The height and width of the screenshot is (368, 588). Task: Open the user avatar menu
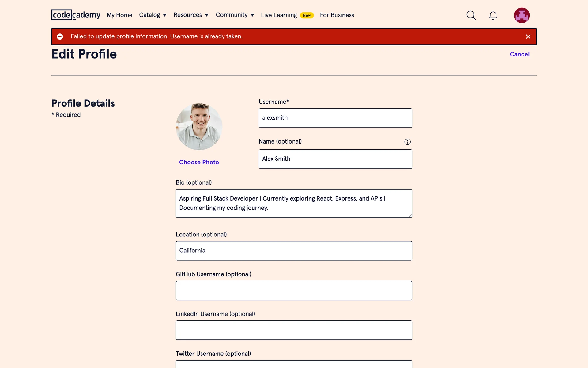[522, 15]
